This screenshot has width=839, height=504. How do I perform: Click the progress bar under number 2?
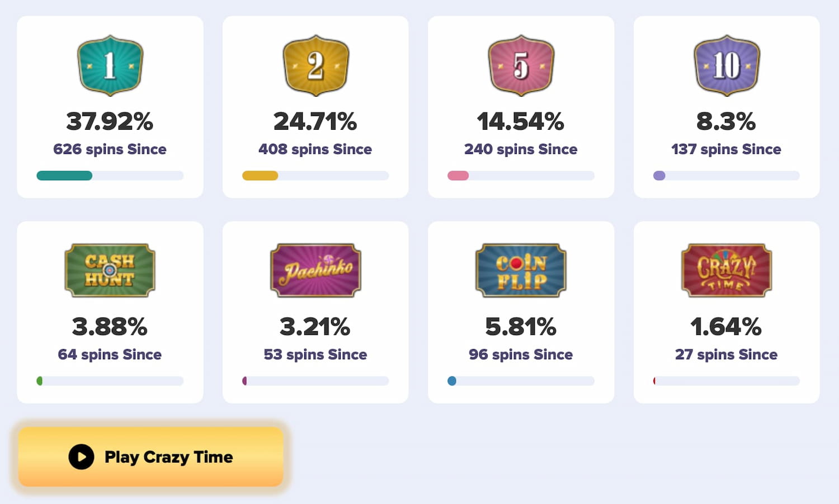315,176
